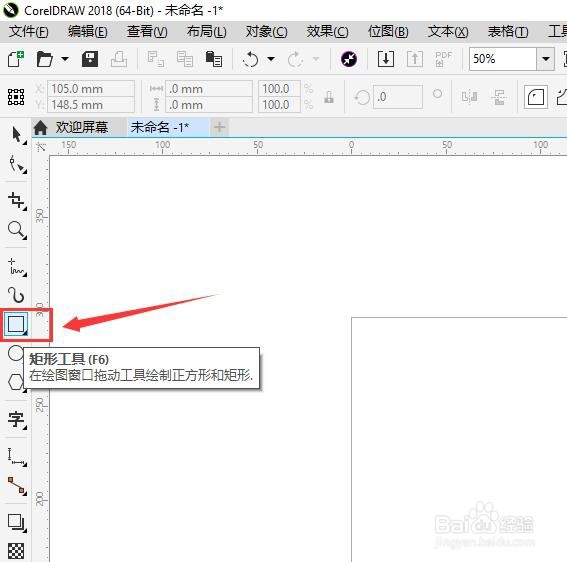Image resolution: width=567 pixels, height=562 pixels.
Task: Click the horizontal scale factor 100.0 field
Action: pos(279,89)
